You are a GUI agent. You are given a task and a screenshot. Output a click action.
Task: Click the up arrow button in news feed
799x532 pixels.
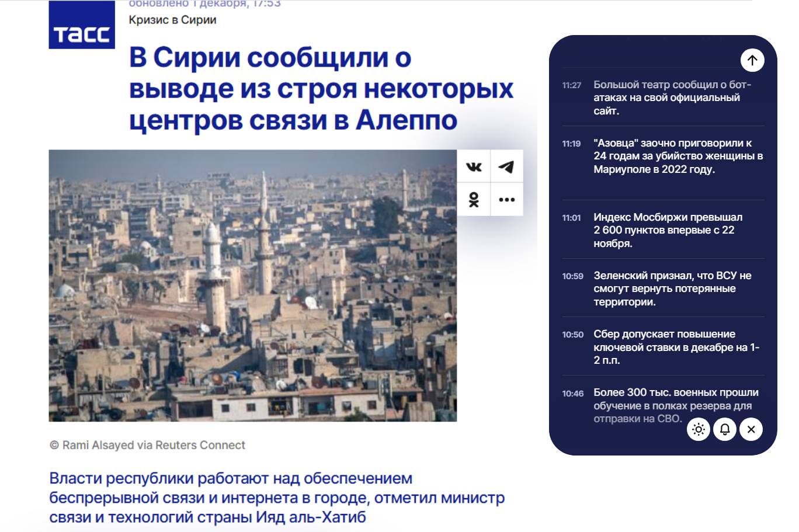752,60
